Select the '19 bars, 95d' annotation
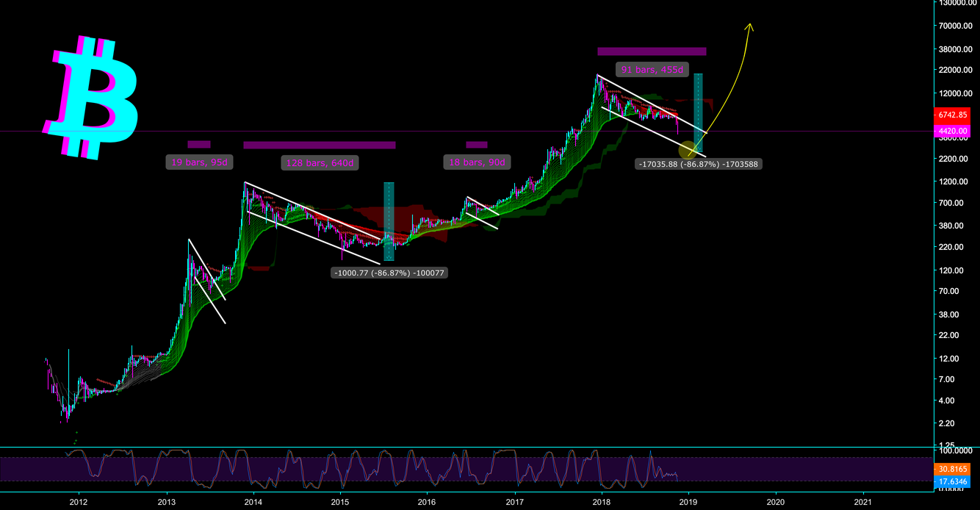Viewport: 980px width, 510px height. tap(199, 162)
